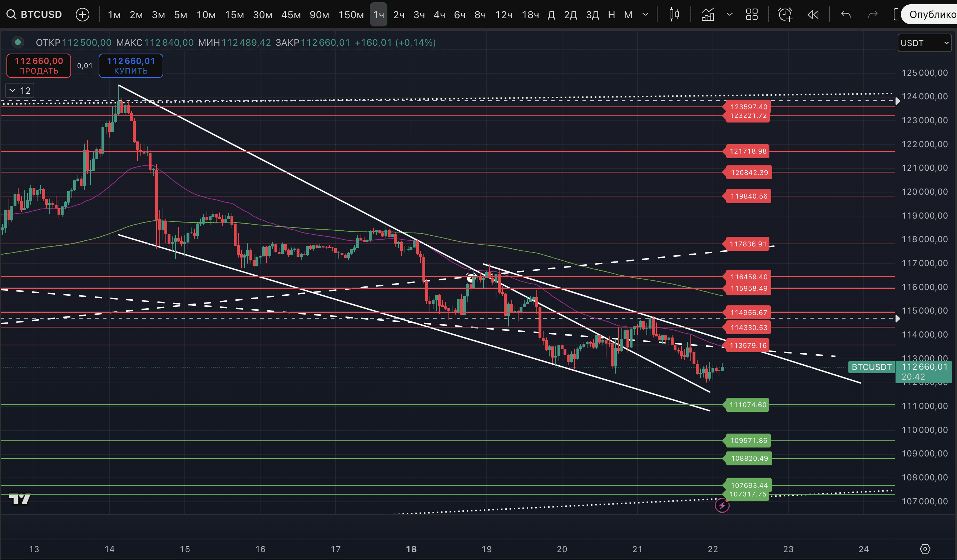Open the USDT currency dropdown

pyautogui.click(x=924, y=43)
